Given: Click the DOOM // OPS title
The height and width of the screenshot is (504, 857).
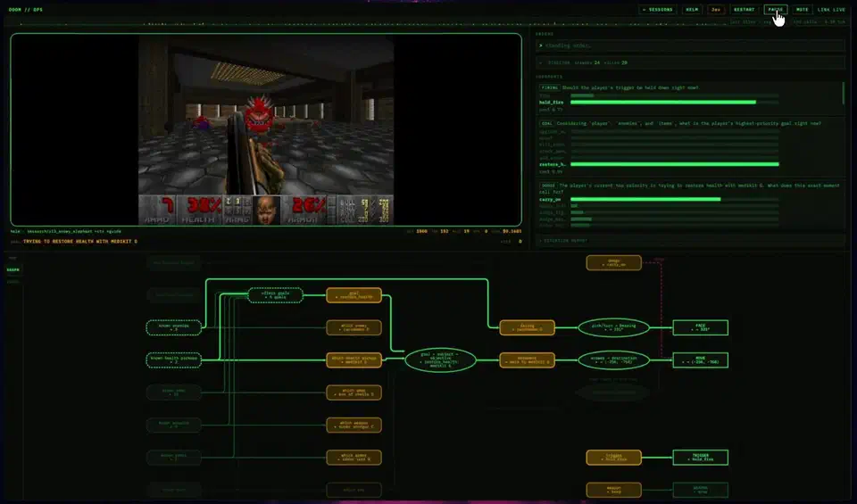Looking at the screenshot, I should coord(26,10).
